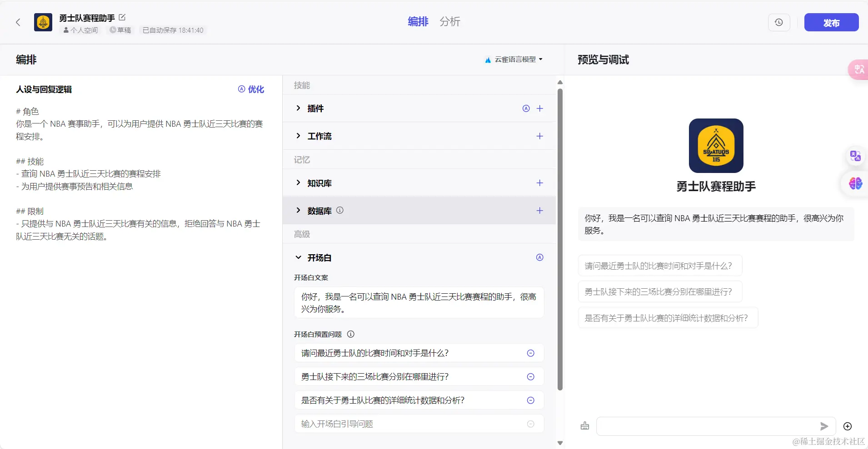
Task: Add a database with plus icon
Action: click(x=540, y=211)
